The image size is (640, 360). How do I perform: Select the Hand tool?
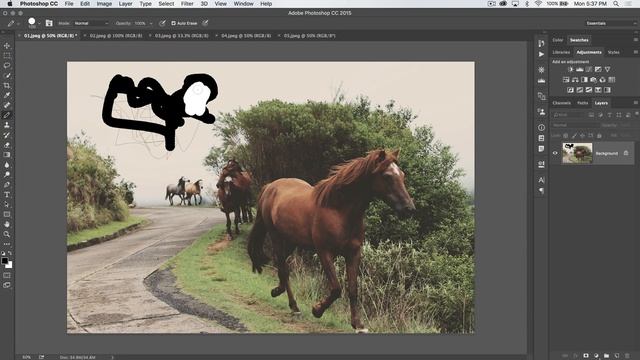[7, 224]
